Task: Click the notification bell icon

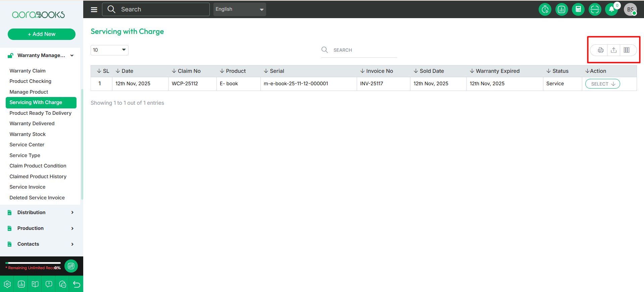Action: tap(611, 9)
